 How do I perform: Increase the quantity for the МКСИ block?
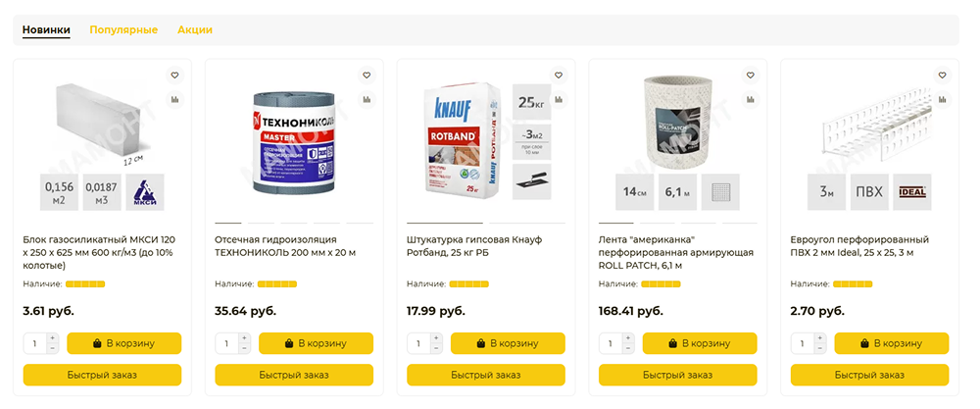[x=52, y=338]
